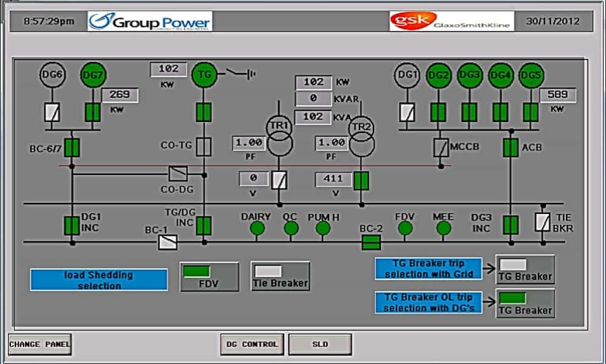606x364 pixels.
Task: Click the BC-1 bus coupler breaker
Action: click(168, 242)
